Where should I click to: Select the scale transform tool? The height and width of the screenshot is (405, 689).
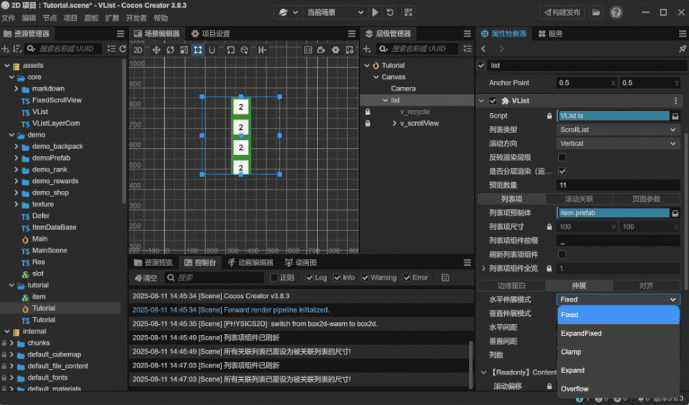[184, 50]
